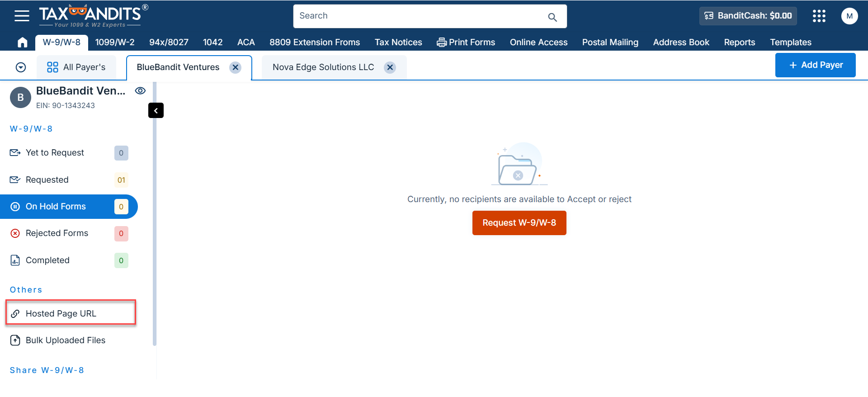This screenshot has height=397, width=868.
Task: Go to Online Access
Action: point(538,43)
